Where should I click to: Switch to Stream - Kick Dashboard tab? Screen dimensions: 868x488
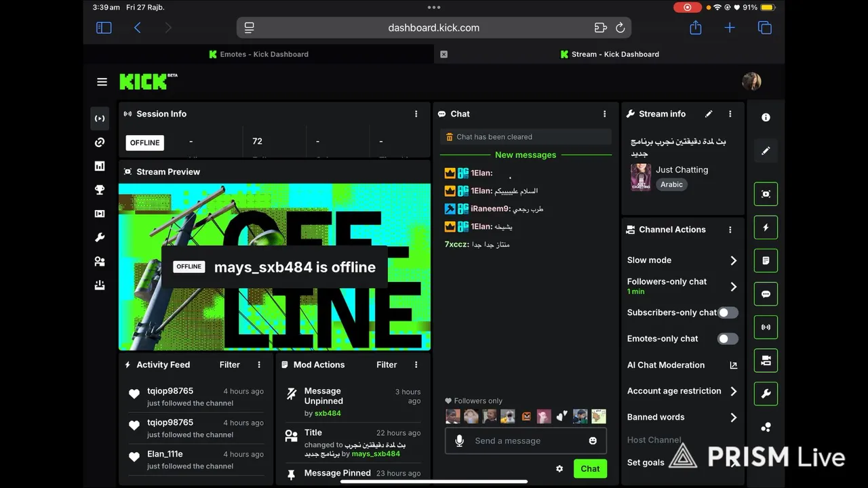tap(610, 54)
